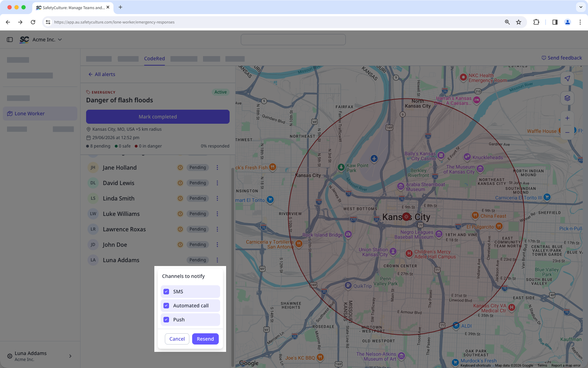Click the browser zoom magnifier icon
This screenshot has height=368, width=588.
(x=507, y=22)
